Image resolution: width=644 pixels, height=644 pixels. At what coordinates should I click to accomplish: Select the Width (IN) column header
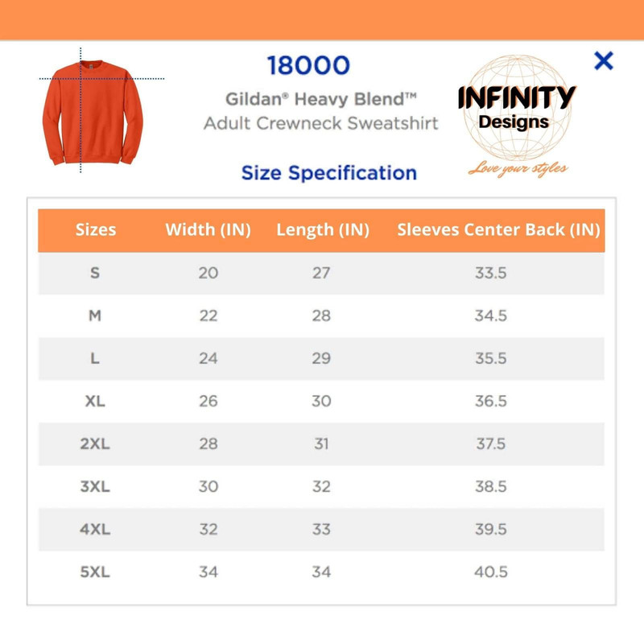click(208, 229)
